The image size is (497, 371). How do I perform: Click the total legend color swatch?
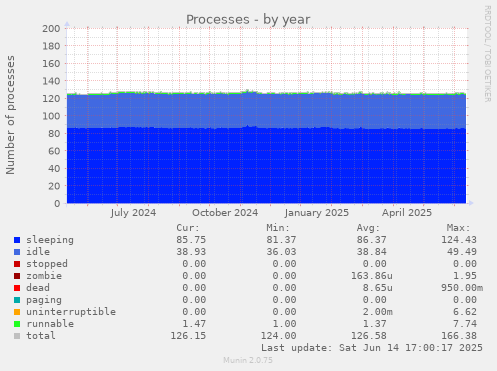coord(17,336)
